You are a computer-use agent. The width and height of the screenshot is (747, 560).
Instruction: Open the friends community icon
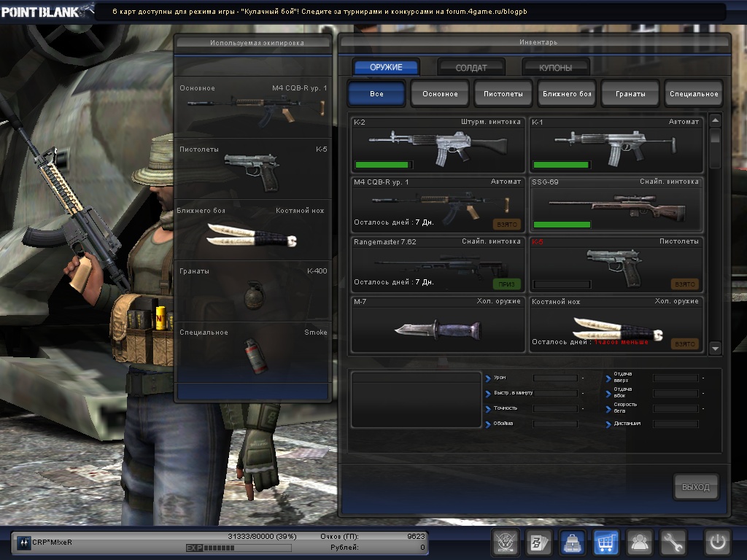tap(639, 542)
